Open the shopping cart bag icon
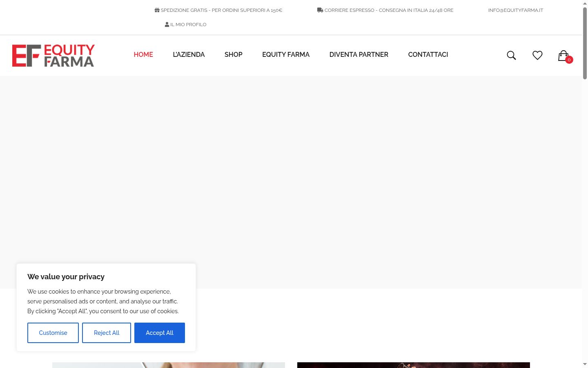Screen dimensions: 588x368 coord(563,55)
